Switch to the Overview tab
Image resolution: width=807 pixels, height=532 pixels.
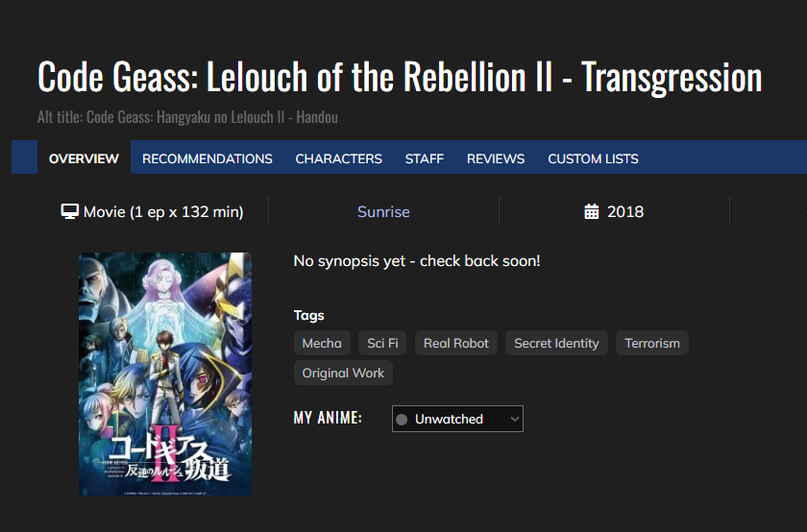tap(84, 158)
